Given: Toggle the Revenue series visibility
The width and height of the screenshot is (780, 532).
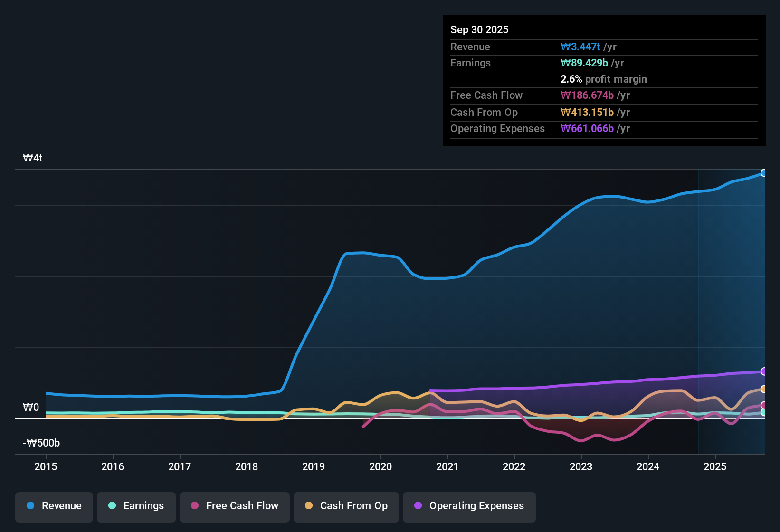Looking at the screenshot, I should click(x=54, y=506).
